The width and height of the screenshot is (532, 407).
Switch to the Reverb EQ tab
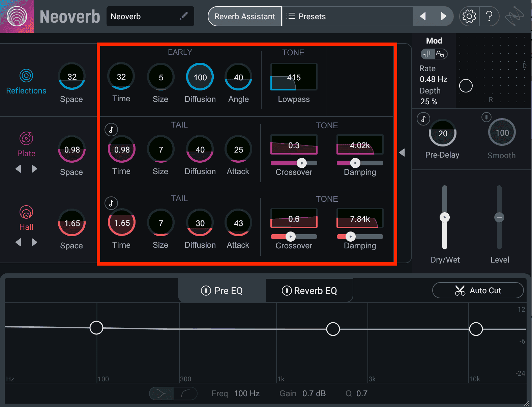point(309,291)
